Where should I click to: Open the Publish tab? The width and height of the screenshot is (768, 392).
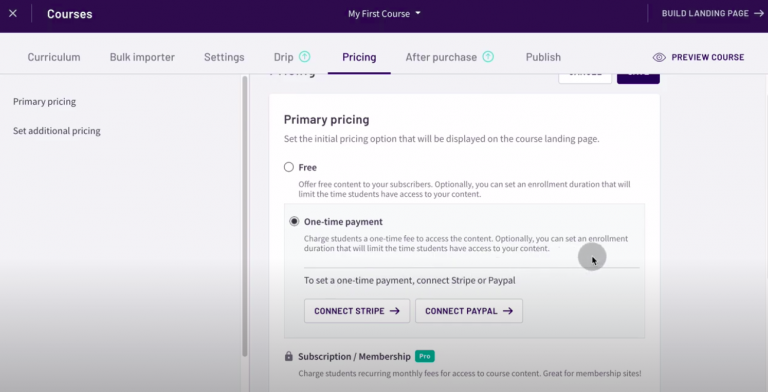543,57
